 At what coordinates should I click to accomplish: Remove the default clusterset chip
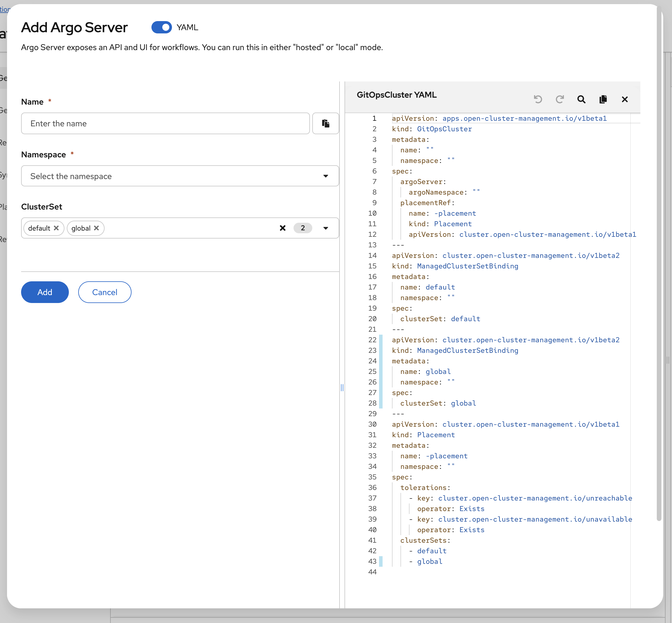click(x=56, y=228)
